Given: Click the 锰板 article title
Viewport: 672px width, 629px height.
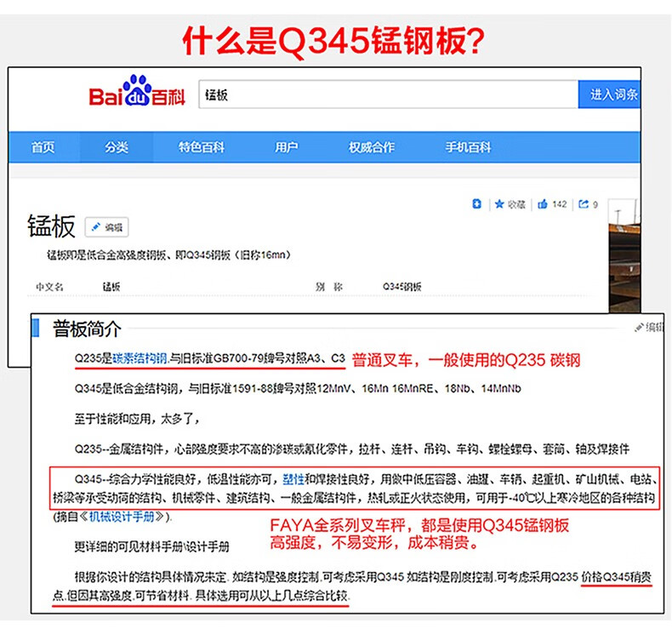Looking at the screenshot, I should click(51, 226).
